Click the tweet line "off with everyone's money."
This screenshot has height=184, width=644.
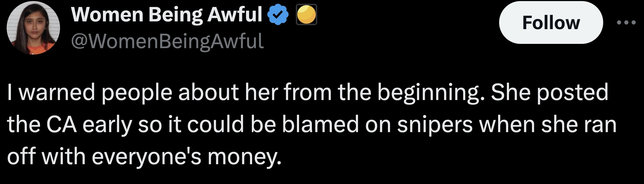click(144, 157)
